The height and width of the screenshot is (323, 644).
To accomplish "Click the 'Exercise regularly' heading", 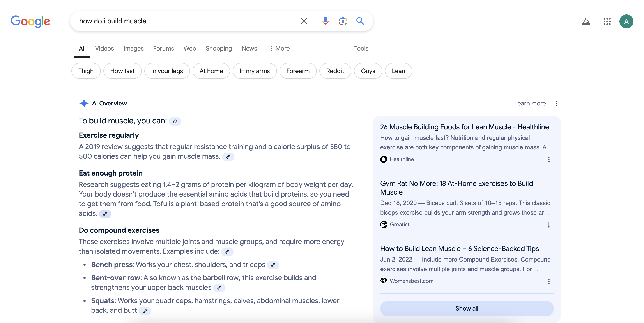I will (109, 135).
